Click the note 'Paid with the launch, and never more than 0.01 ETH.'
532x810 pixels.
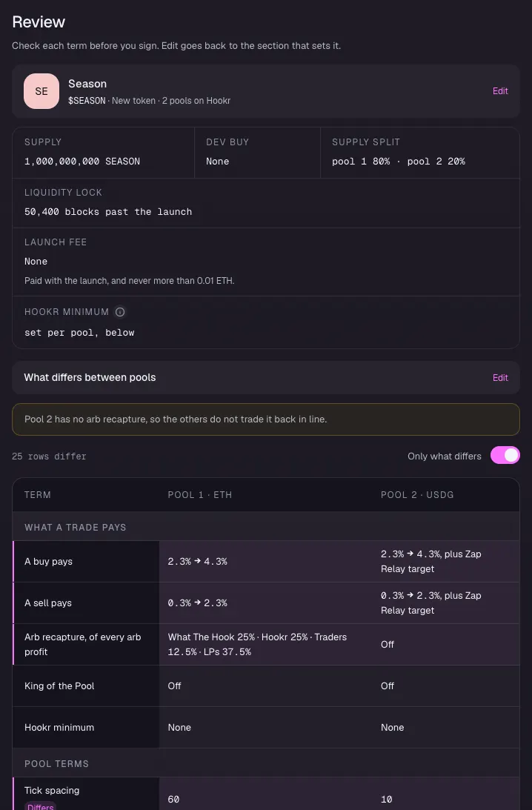click(129, 281)
